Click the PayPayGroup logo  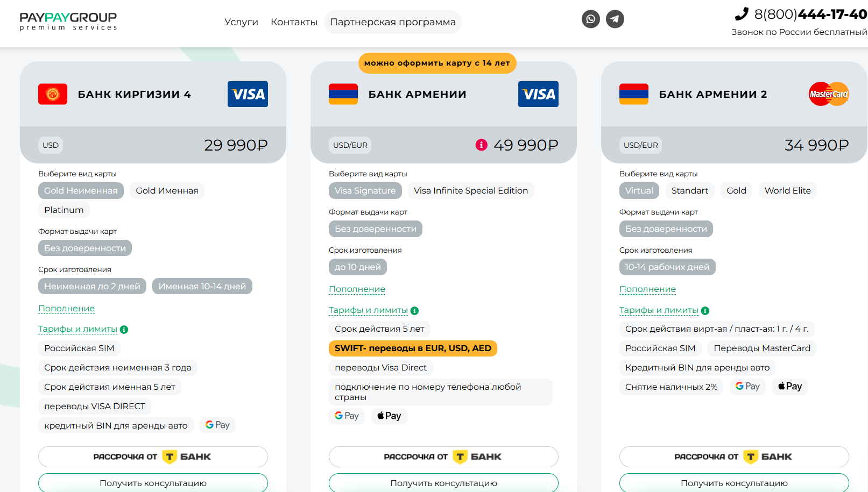coord(68,21)
